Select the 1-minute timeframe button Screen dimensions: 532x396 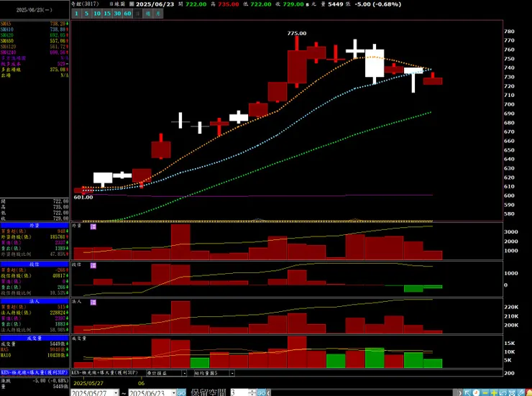(76, 14)
